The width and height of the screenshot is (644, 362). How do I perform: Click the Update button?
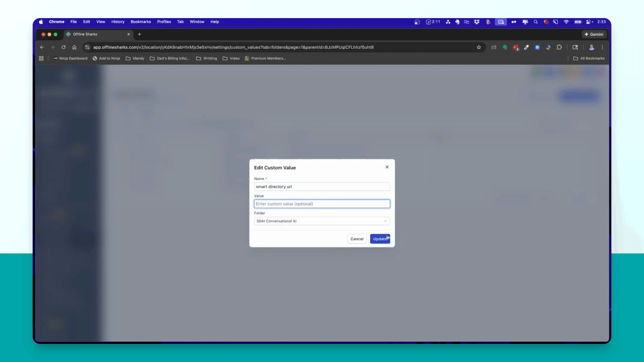380,239
